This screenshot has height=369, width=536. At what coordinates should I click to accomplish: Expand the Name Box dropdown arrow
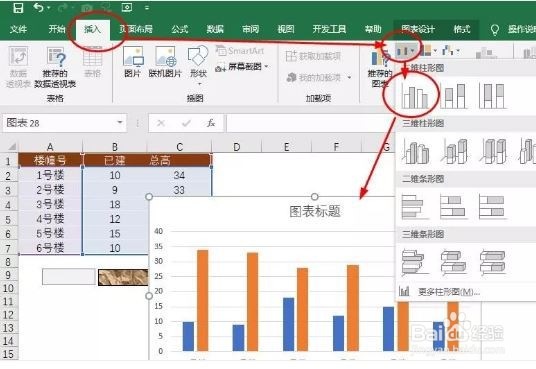tap(120, 122)
